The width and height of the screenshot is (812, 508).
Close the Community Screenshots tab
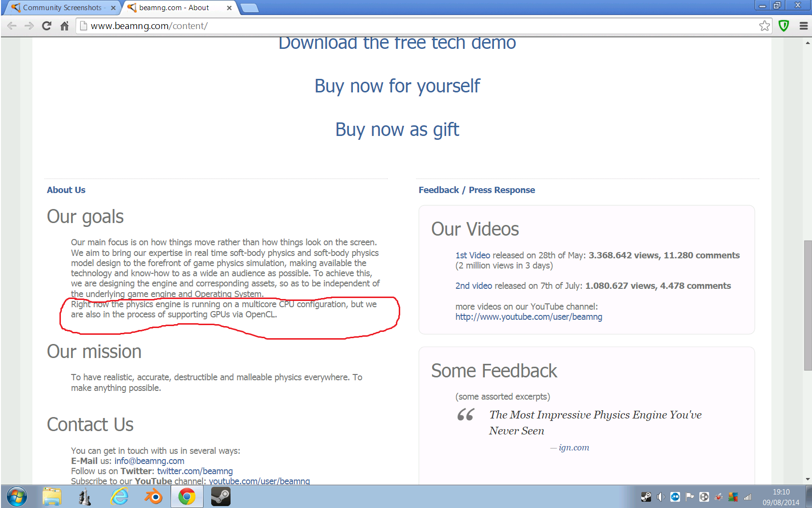[x=113, y=8]
